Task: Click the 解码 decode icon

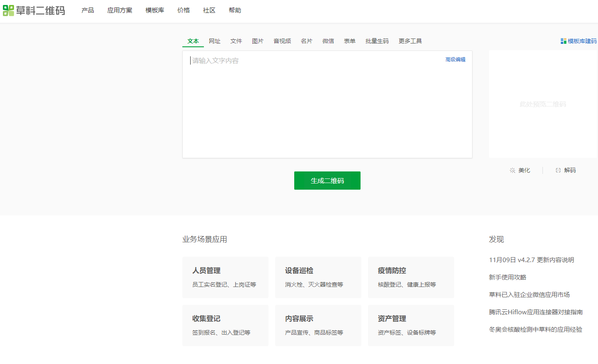Action: (x=558, y=170)
